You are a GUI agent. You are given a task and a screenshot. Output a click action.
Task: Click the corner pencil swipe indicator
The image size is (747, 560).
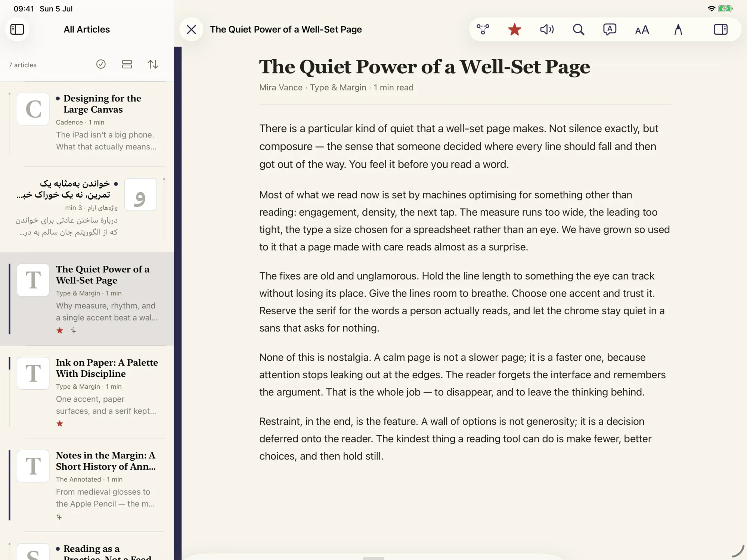coord(738,551)
